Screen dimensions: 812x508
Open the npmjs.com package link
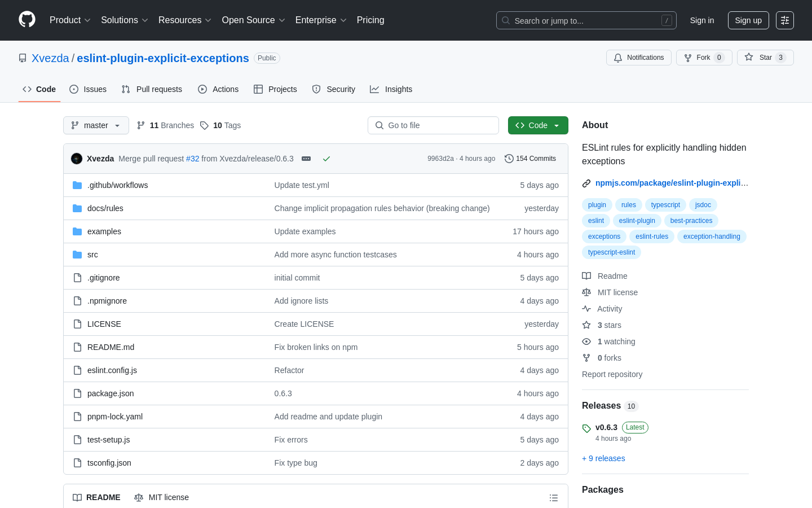click(672, 183)
